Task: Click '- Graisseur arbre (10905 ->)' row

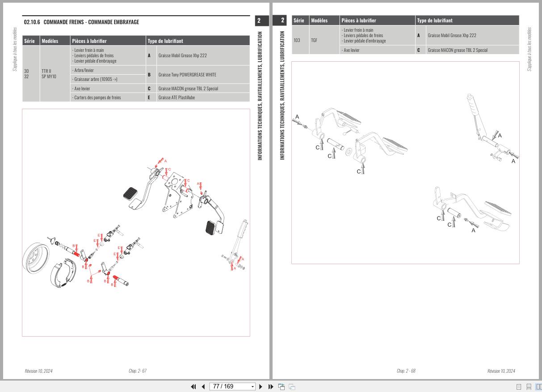Action: (108, 79)
